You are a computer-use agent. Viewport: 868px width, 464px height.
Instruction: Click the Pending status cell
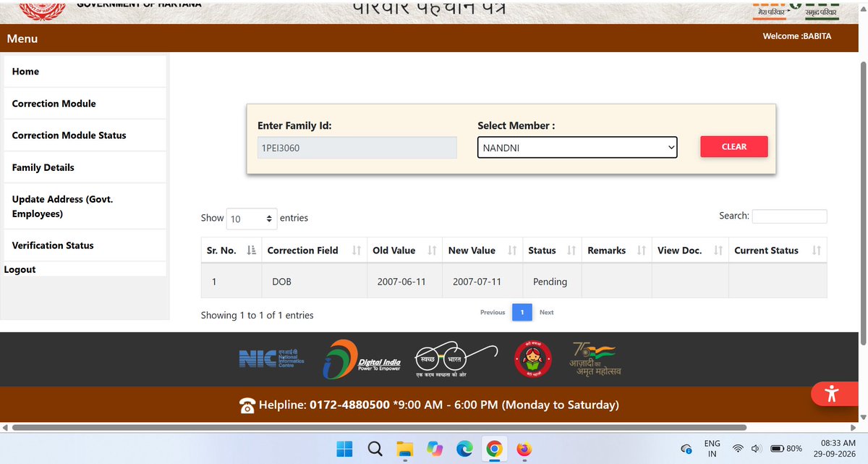[x=552, y=282]
